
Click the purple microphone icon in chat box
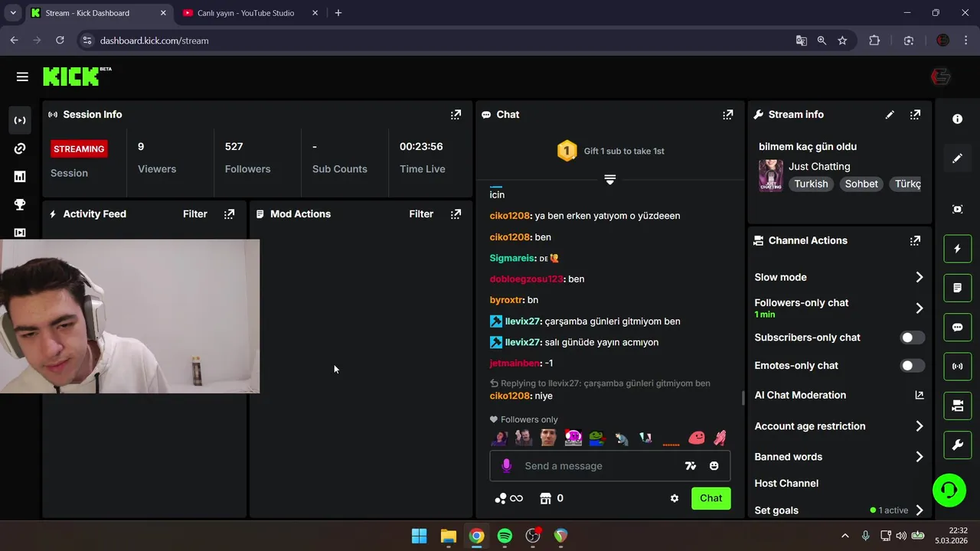point(506,465)
